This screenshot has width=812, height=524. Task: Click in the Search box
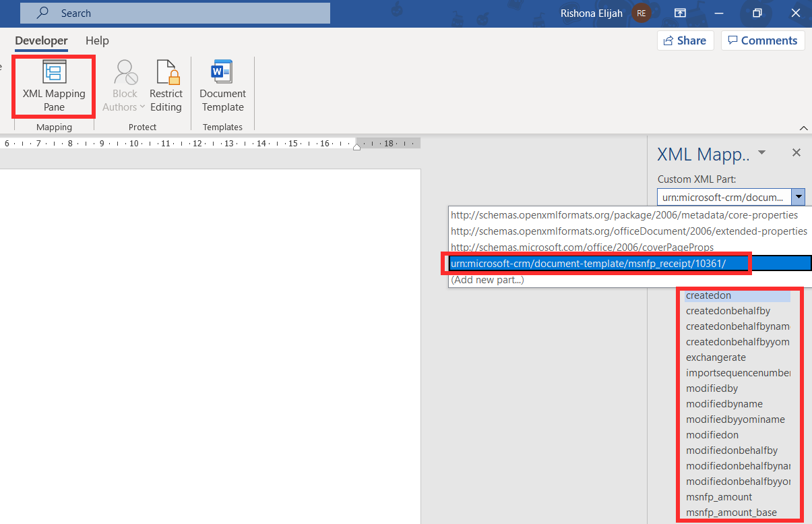click(x=175, y=13)
